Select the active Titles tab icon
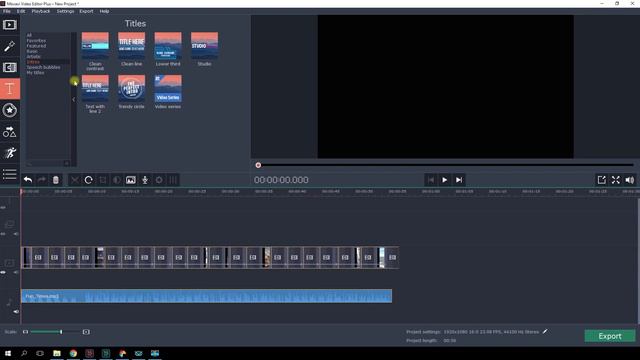 click(10, 89)
